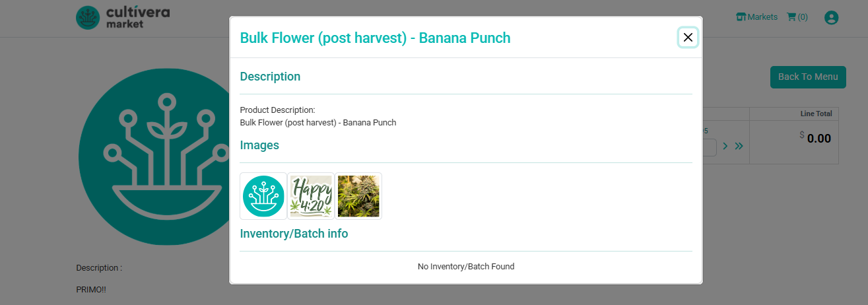The height and width of the screenshot is (305, 868).
Task: Select the cannabis plant photo thumbnail
Action: point(358,196)
